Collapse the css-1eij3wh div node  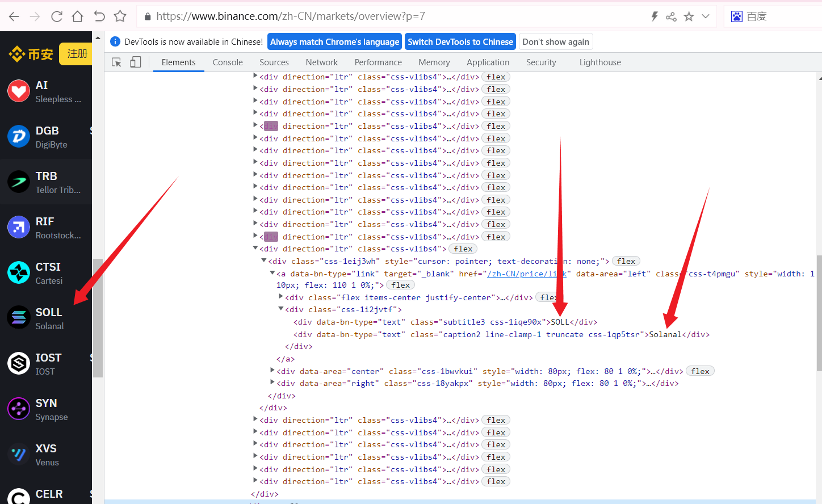[263, 261]
